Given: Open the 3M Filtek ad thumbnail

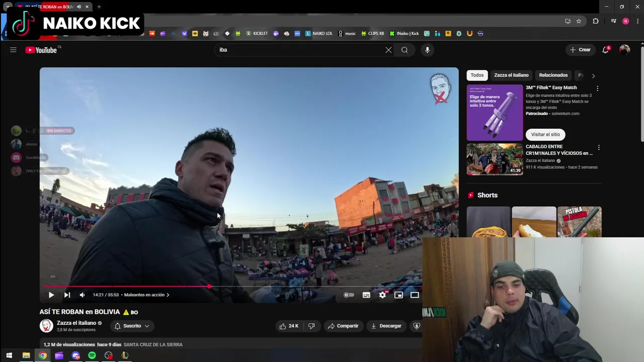Looking at the screenshot, I should point(495,113).
